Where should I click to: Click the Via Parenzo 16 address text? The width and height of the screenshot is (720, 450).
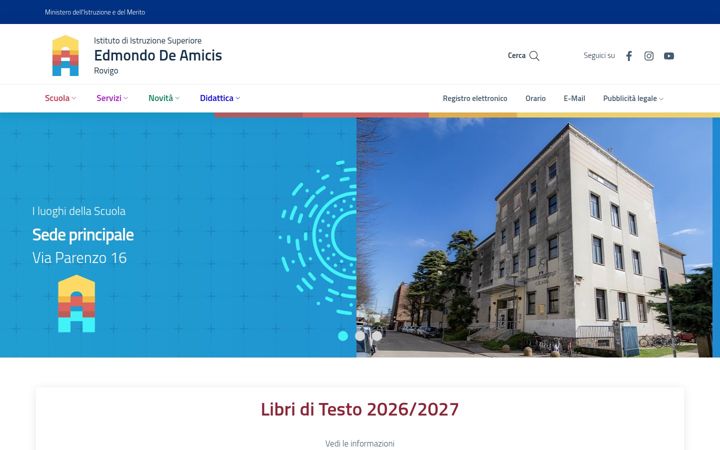pos(79,258)
